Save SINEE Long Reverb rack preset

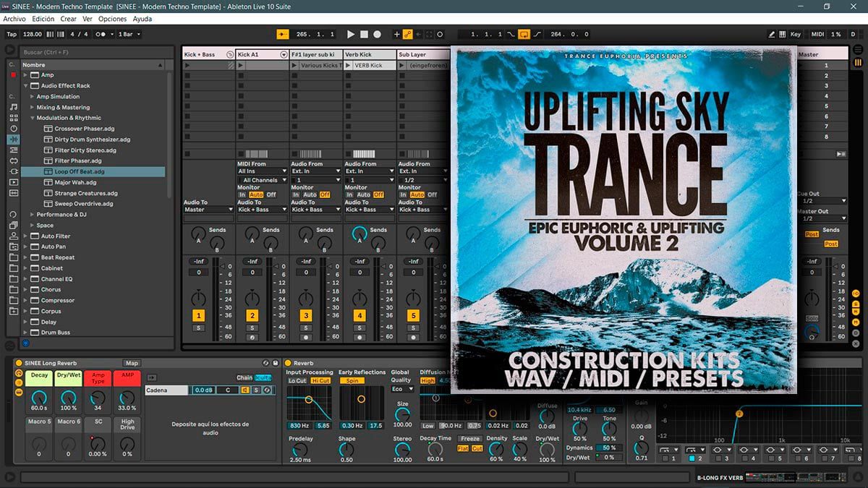pos(275,363)
